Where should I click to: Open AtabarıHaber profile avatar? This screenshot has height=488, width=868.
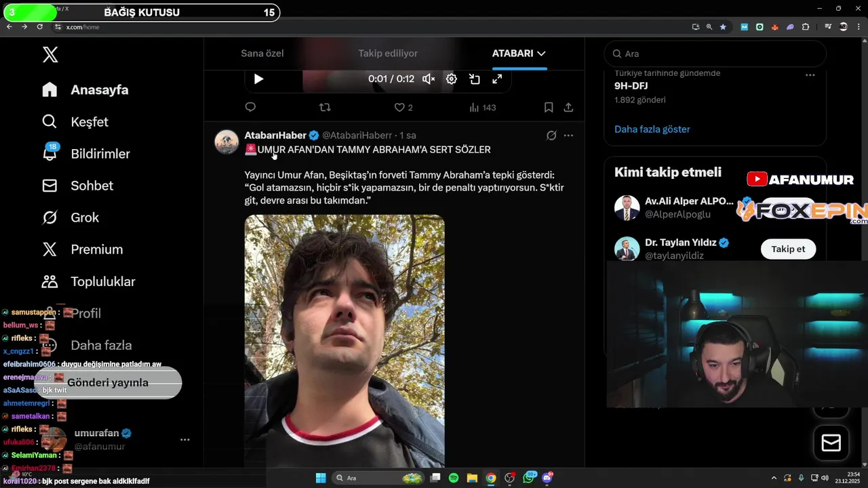pos(226,142)
